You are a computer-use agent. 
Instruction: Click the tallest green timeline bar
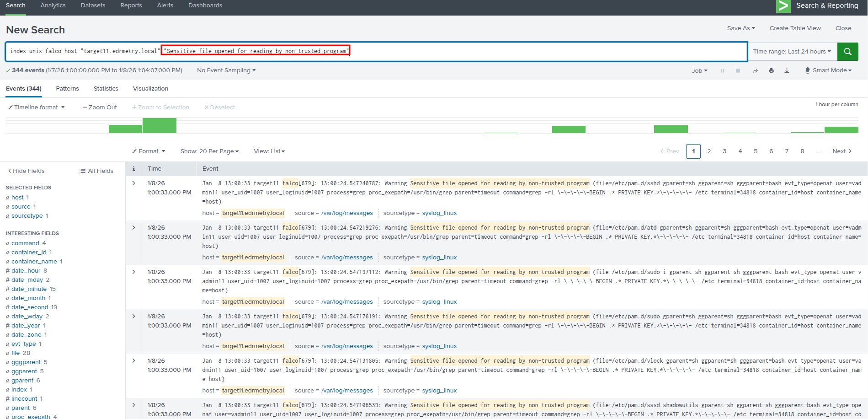coord(160,126)
